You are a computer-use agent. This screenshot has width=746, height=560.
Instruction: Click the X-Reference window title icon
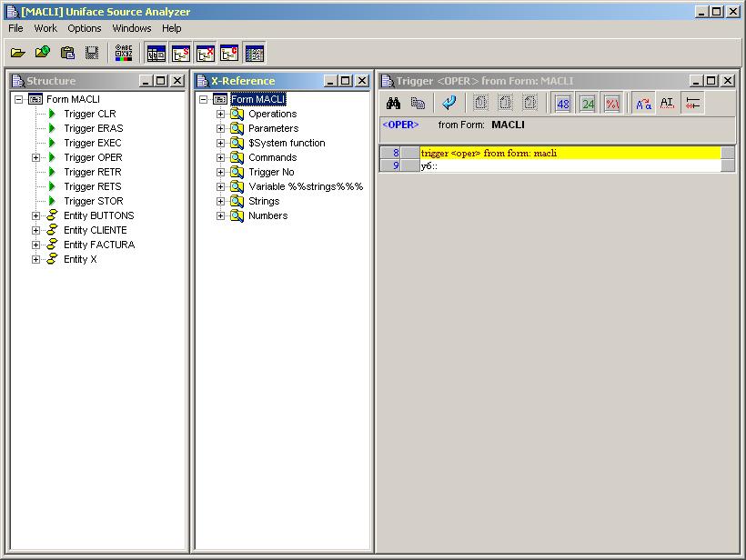tap(203, 81)
